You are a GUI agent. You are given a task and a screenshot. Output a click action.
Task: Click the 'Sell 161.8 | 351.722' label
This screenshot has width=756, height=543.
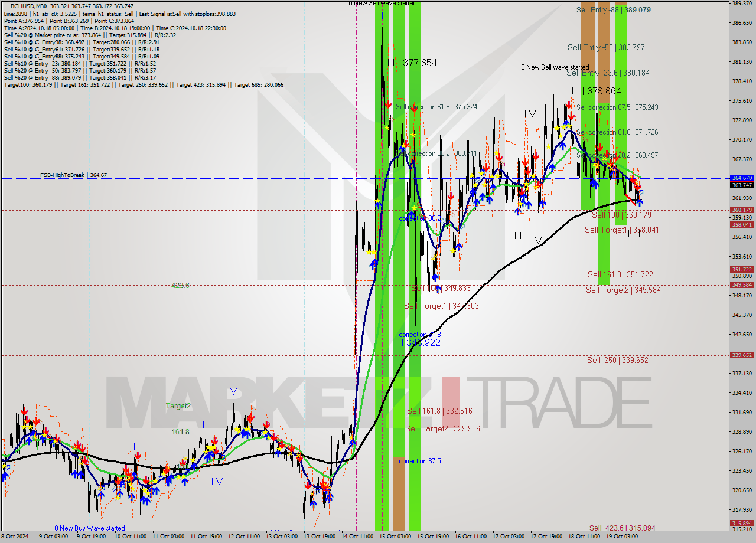[x=620, y=274]
